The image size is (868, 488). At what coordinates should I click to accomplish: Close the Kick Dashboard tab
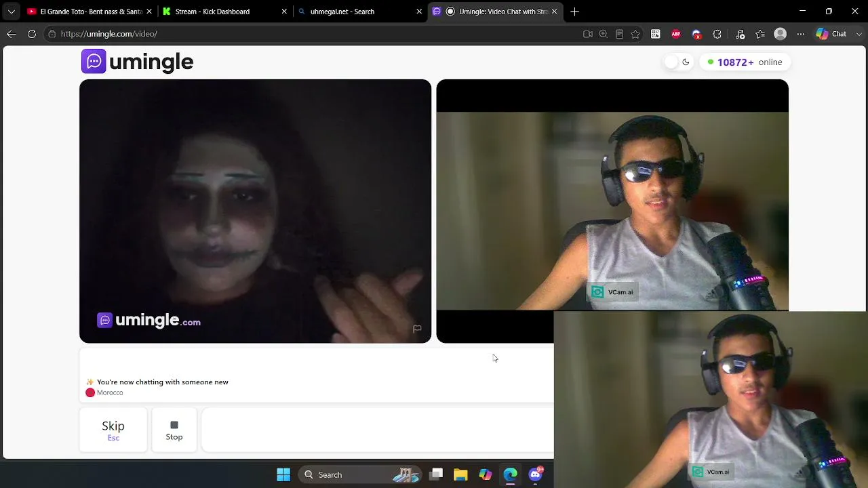pyautogui.click(x=284, y=12)
